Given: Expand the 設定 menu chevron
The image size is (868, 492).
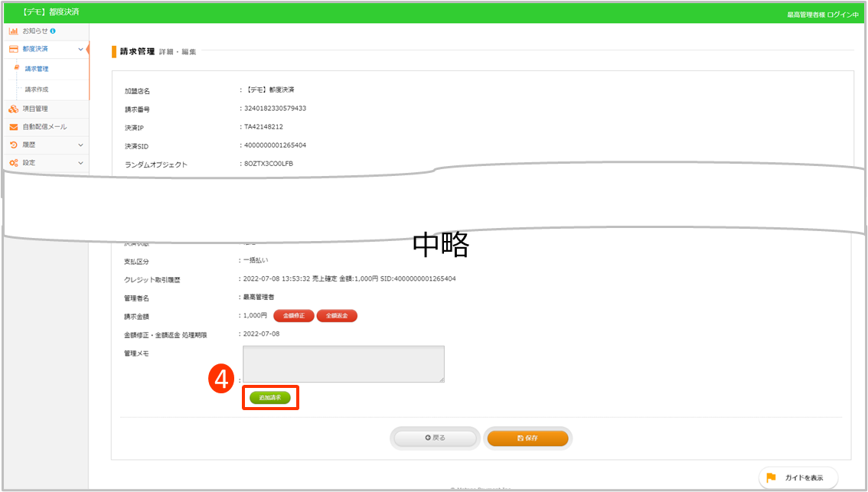Looking at the screenshot, I should click(x=80, y=163).
